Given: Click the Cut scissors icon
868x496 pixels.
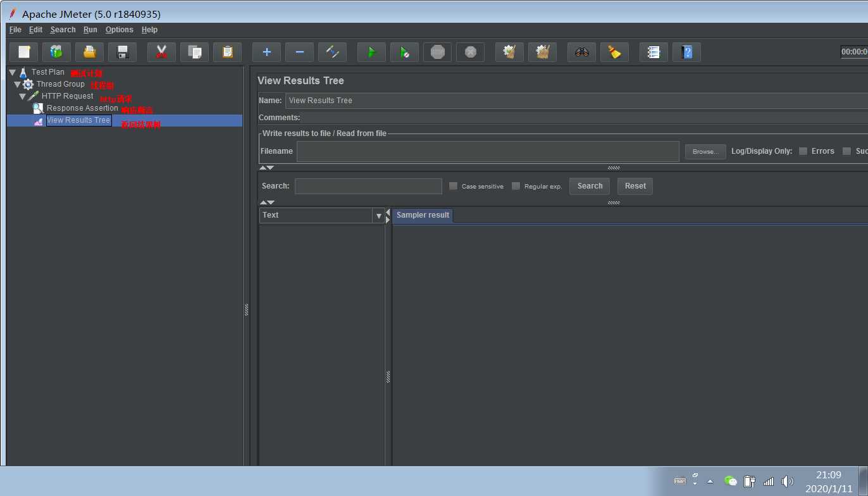Looking at the screenshot, I should [162, 52].
